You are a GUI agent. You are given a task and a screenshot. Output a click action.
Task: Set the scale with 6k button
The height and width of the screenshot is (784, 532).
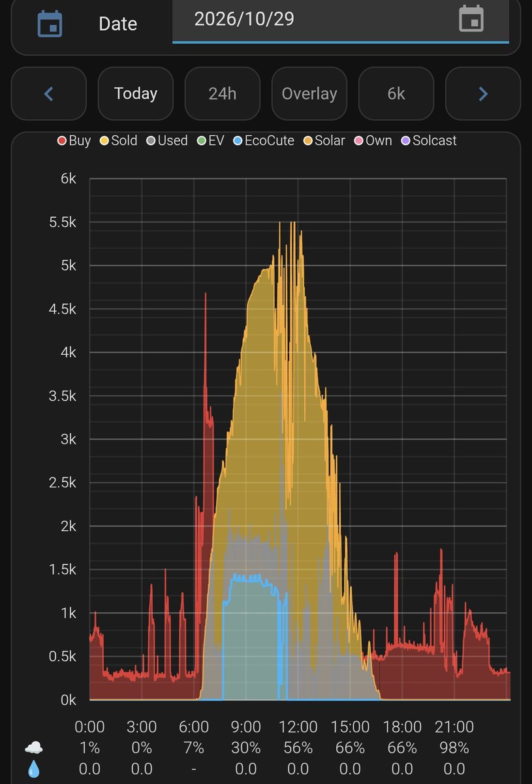tap(396, 94)
